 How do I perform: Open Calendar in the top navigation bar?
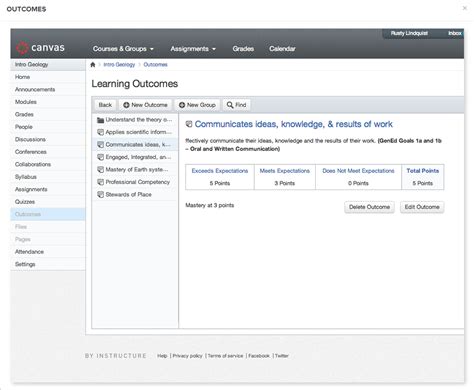pos(282,49)
